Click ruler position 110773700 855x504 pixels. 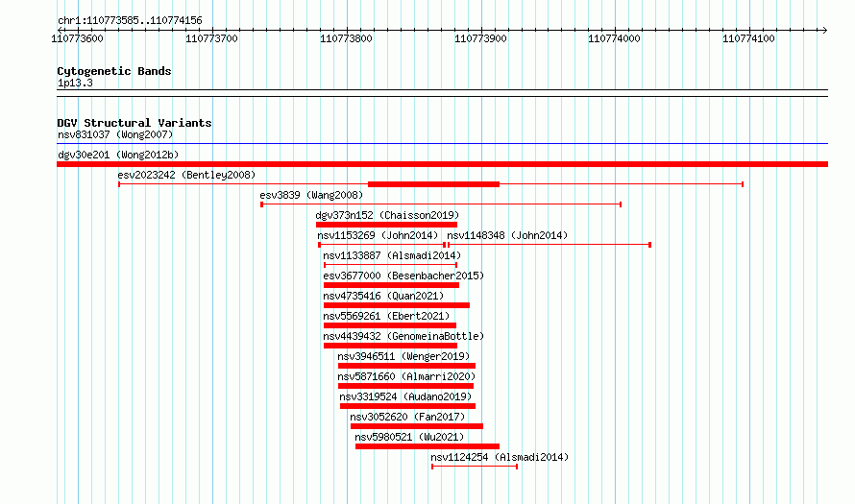click(x=211, y=38)
